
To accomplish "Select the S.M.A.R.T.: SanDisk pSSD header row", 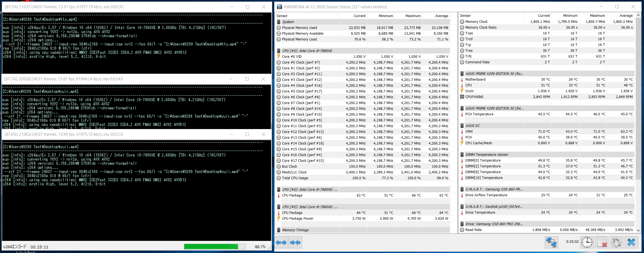I will pos(546,206).
